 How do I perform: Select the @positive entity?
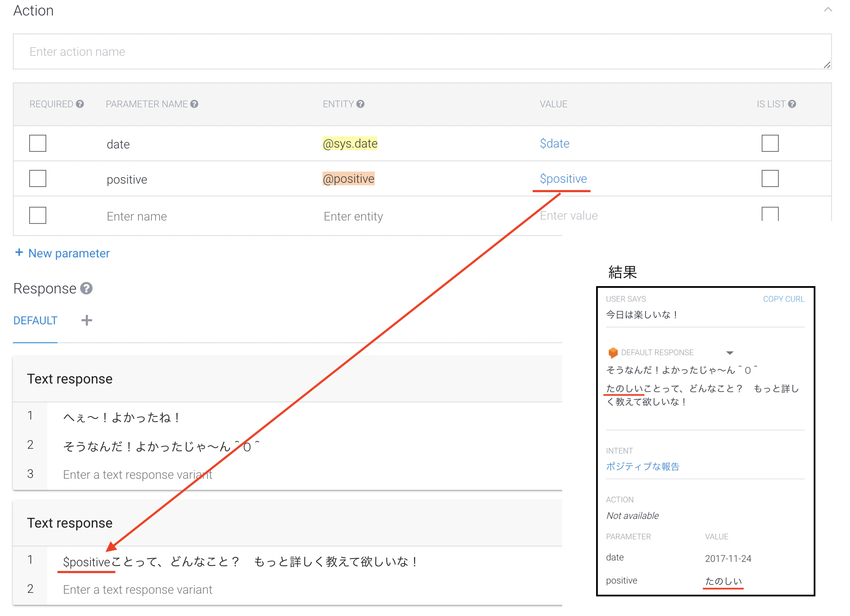348,178
